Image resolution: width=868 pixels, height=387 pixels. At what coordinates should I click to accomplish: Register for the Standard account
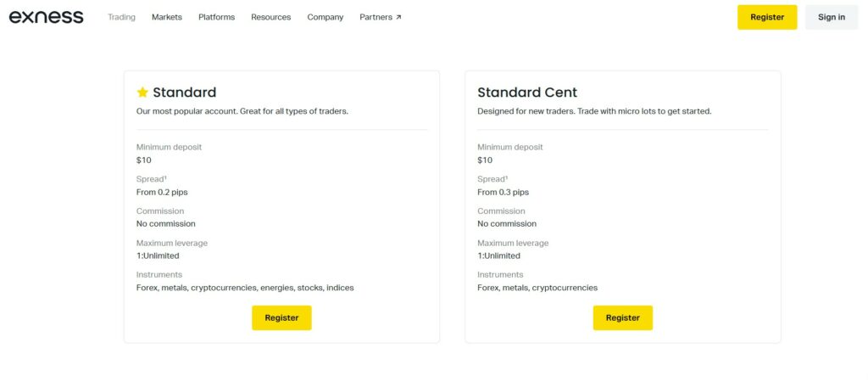(281, 317)
